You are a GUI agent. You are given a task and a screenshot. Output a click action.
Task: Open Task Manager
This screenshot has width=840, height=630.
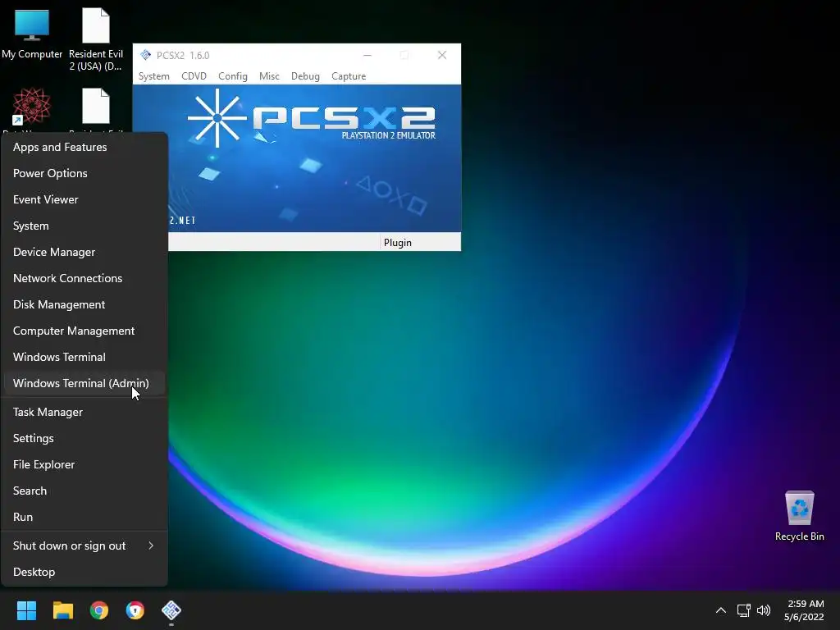click(x=84, y=412)
